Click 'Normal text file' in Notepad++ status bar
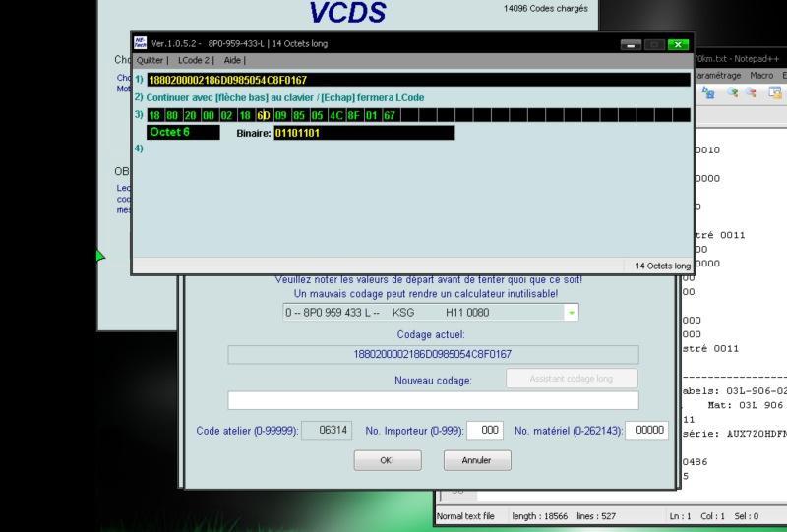Viewport: 787px width, 532px height. pyautogui.click(x=465, y=516)
